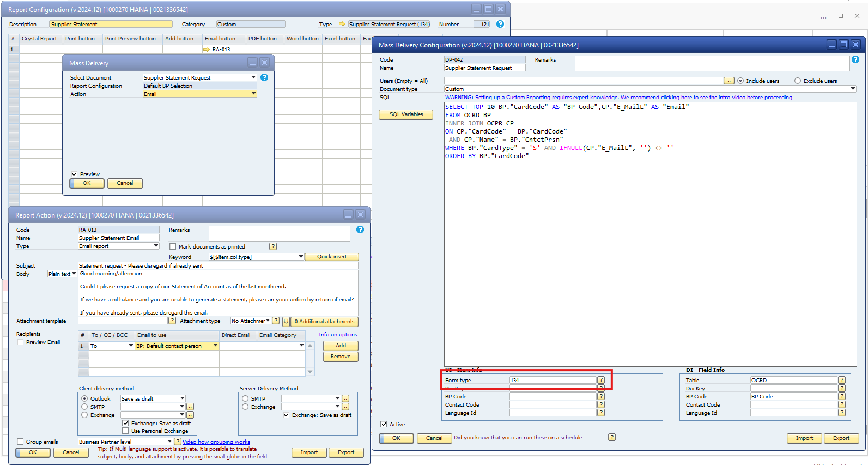
Task: Toggle Preview checkbox in Mass Delivery dialog
Action: pos(74,174)
